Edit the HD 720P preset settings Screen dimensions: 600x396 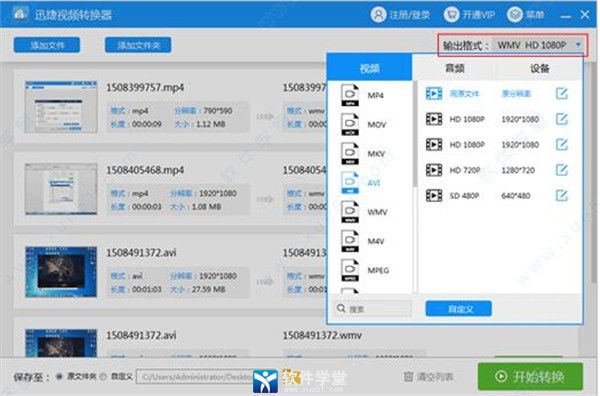(561, 169)
